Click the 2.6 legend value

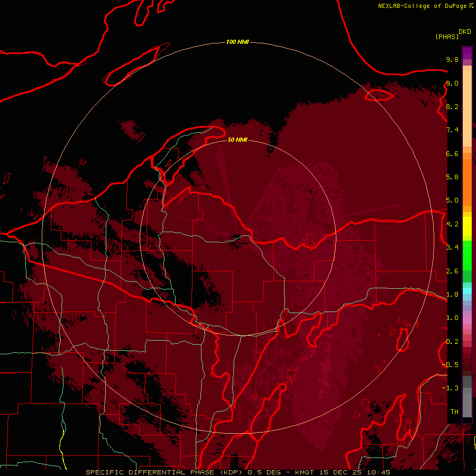point(452,271)
